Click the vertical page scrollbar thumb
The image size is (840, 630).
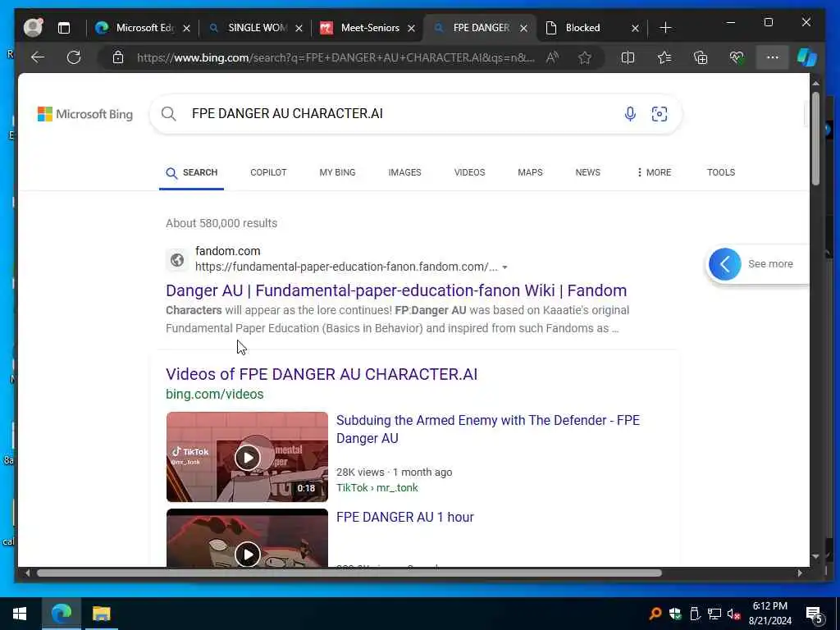click(x=815, y=139)
